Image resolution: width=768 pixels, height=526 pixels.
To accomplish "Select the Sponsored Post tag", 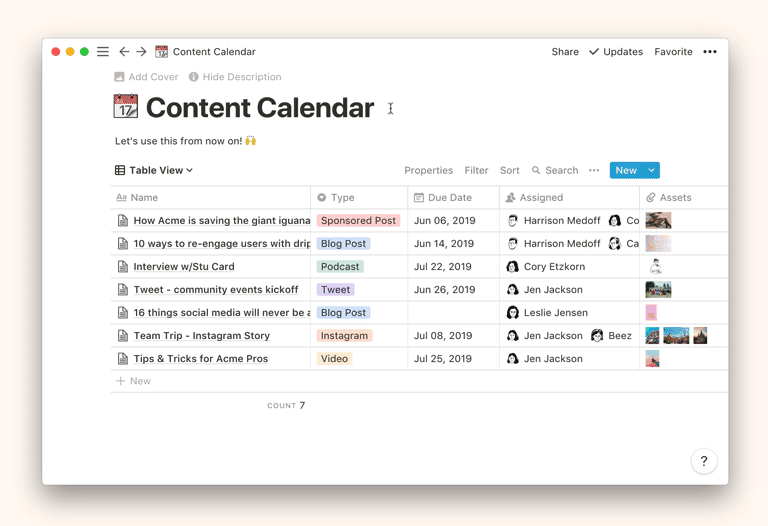I will coord(358,221).
